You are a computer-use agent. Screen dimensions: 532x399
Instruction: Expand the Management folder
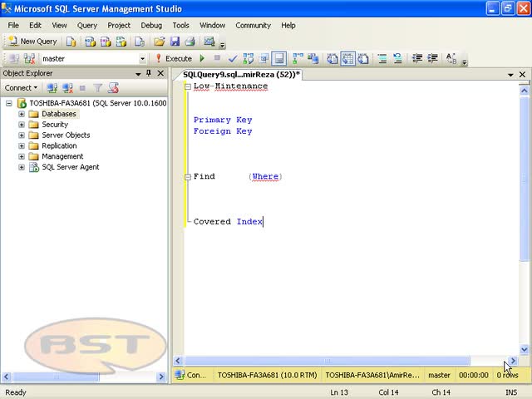click(22, 156)
